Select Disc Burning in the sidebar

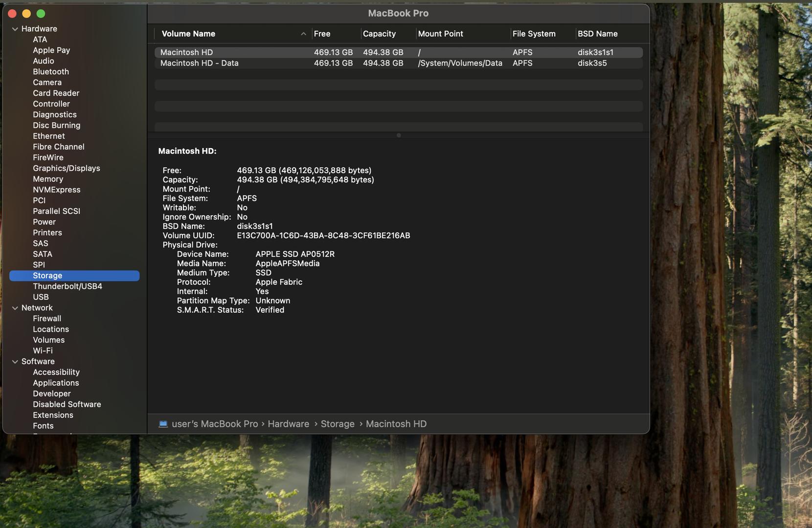pyautogui.click(x=57, y=126)
